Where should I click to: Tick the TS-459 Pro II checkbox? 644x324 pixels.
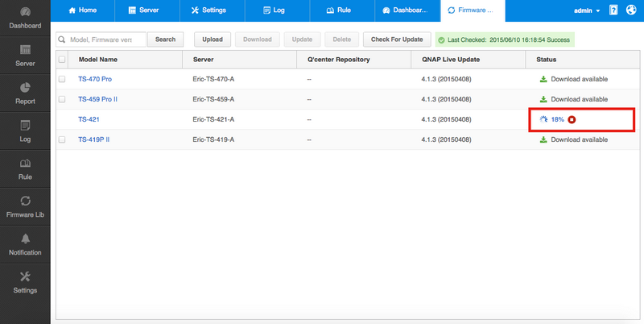pyautogui.click(x=62, y=99)
